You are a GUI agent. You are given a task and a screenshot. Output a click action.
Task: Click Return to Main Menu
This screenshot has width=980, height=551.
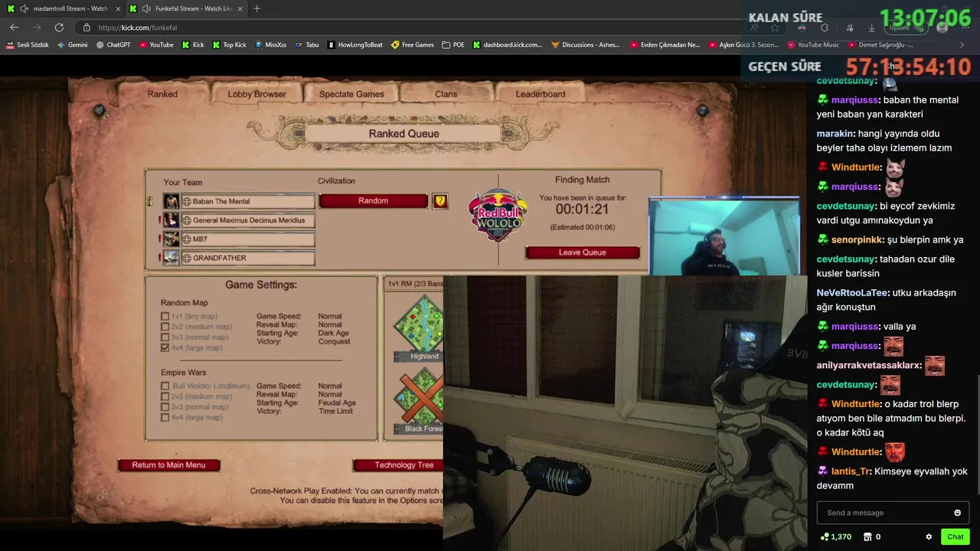click(x=168, y=465)
